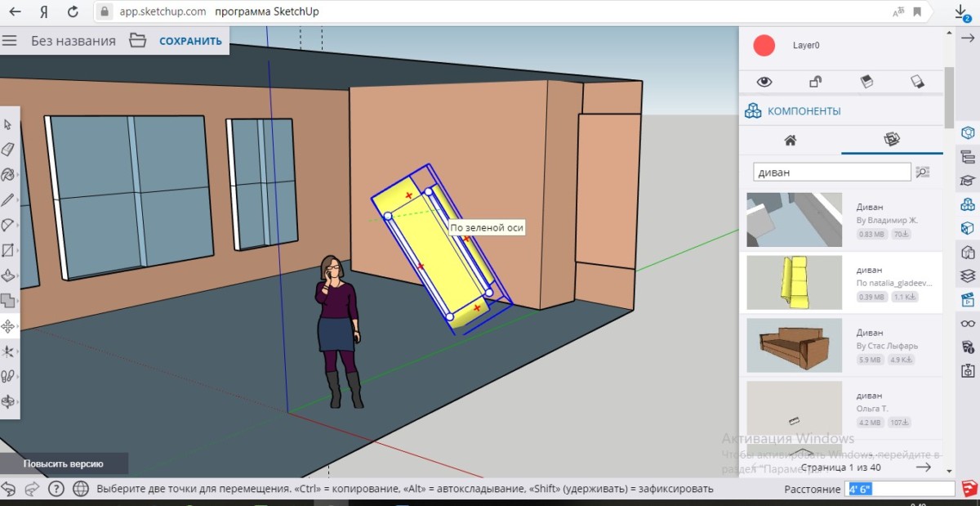
Task: Select the Arc tool
Action: point(7,226)
